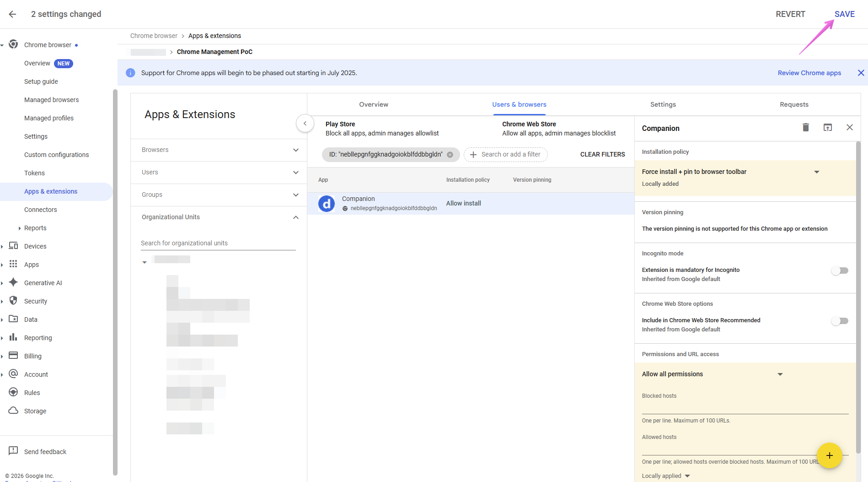Enable Include in Chrome Web Store Recommended
Viewport: 868px width, 482px height.
click(x=840, y=321)
